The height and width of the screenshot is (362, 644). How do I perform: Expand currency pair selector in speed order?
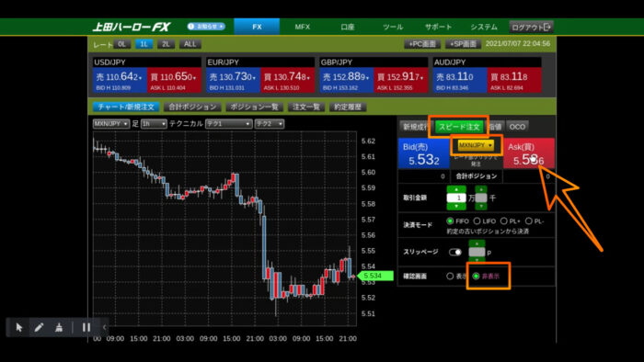(476, 145)
